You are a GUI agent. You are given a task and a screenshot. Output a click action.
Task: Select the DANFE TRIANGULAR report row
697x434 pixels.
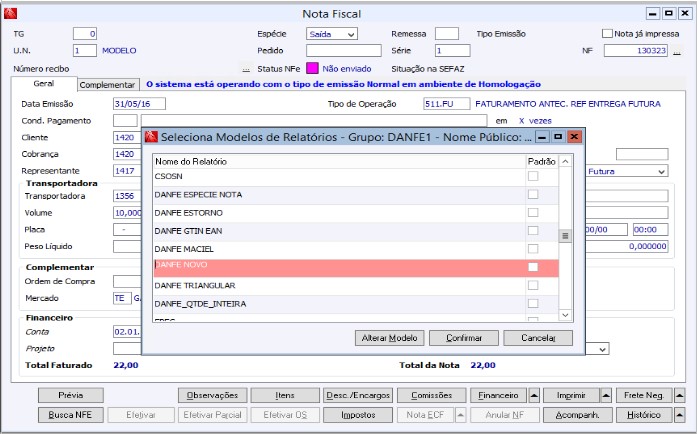point(356,285)
